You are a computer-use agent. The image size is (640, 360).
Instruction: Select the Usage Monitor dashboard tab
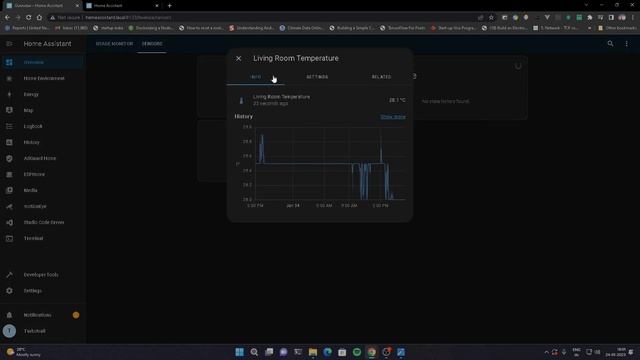(114, 44)
